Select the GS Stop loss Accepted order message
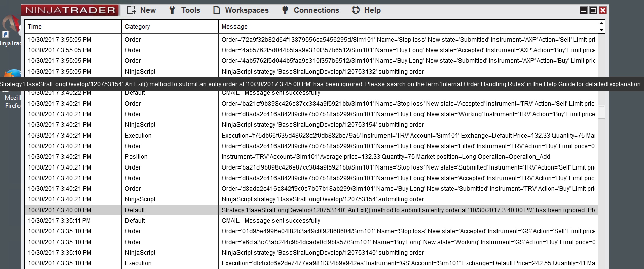The height and width of the screenshot is (269, 644). click(x=408, y=231)
